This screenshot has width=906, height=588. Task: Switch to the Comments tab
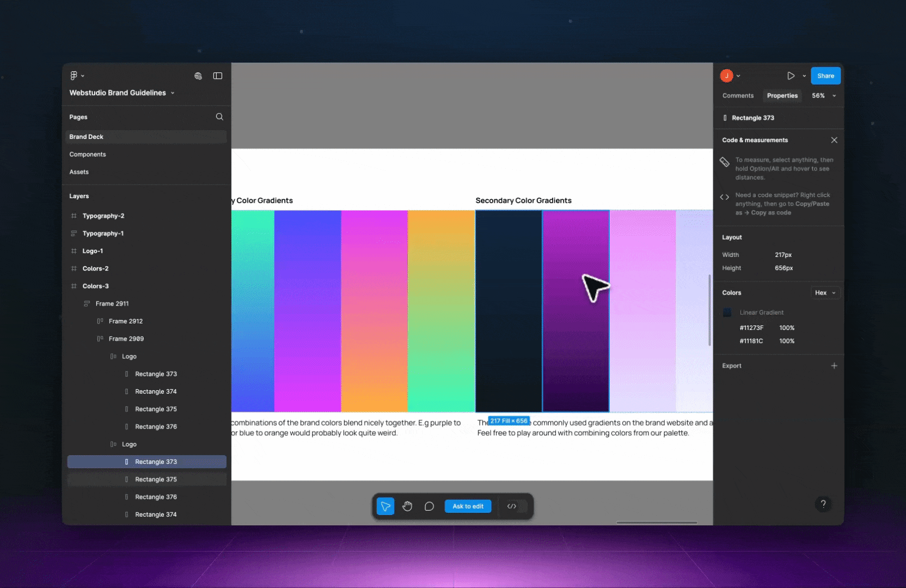[738, 95]
